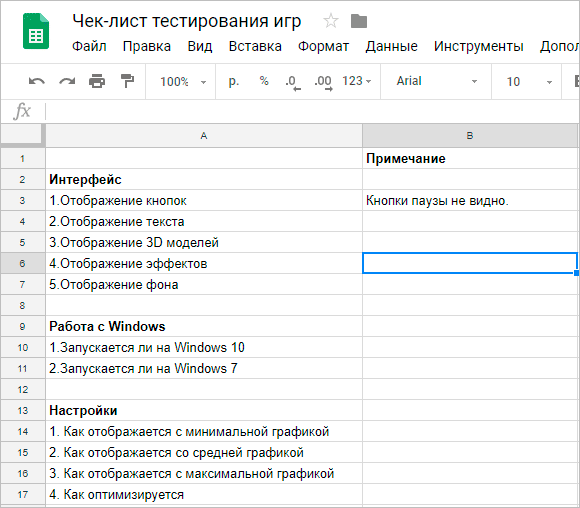Open the Данные menu

tap(392, 46)
